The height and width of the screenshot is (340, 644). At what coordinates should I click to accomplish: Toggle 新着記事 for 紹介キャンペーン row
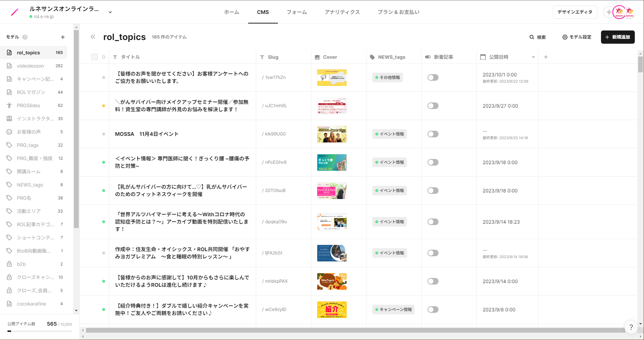(433, 310)
